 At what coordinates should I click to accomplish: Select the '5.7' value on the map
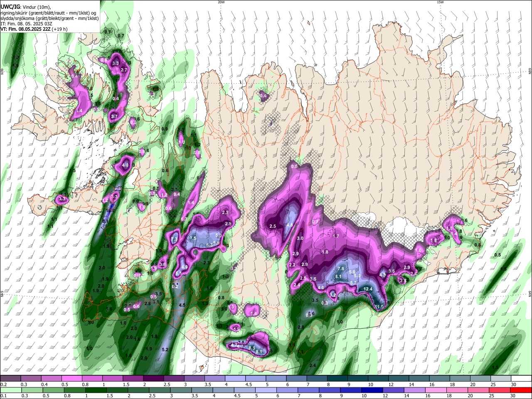coord(354,283)
